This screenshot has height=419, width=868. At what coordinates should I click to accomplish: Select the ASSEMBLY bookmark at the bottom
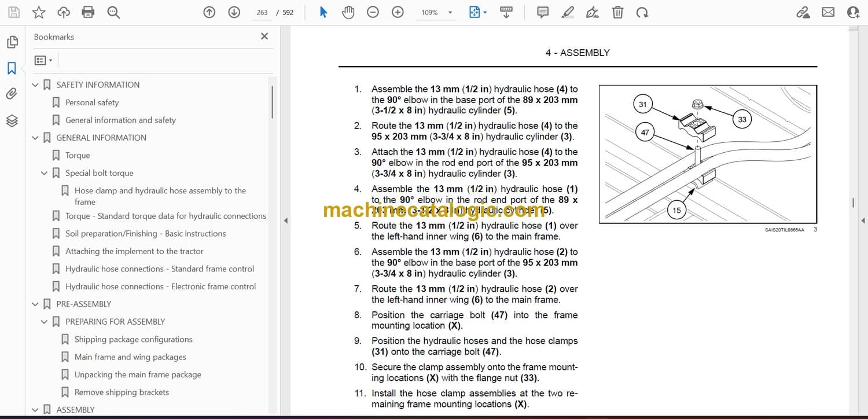(x=75, y=410)
